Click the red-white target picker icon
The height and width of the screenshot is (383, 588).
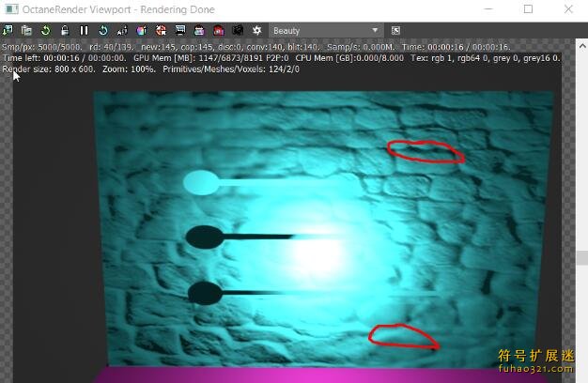(161, 30)
